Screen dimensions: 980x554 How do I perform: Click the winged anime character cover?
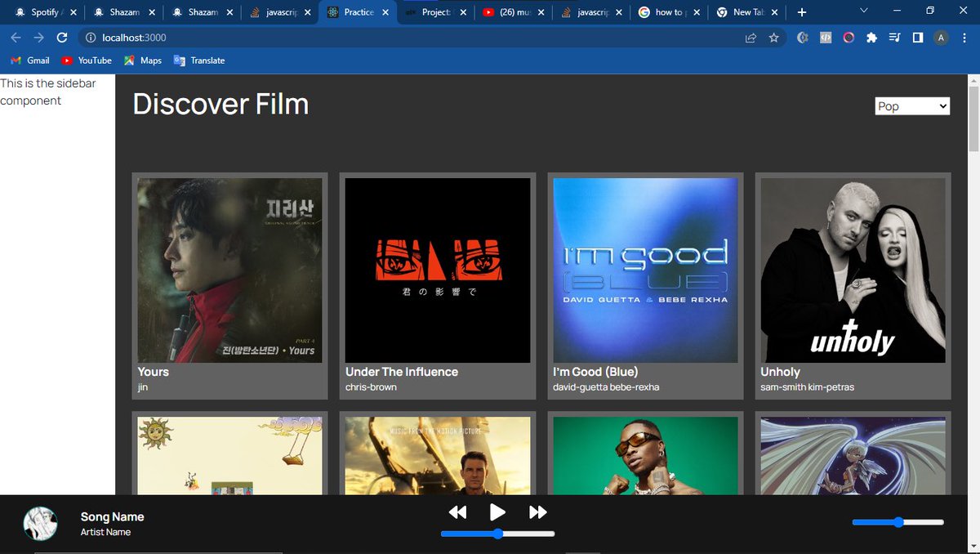[x=853, y=456]
